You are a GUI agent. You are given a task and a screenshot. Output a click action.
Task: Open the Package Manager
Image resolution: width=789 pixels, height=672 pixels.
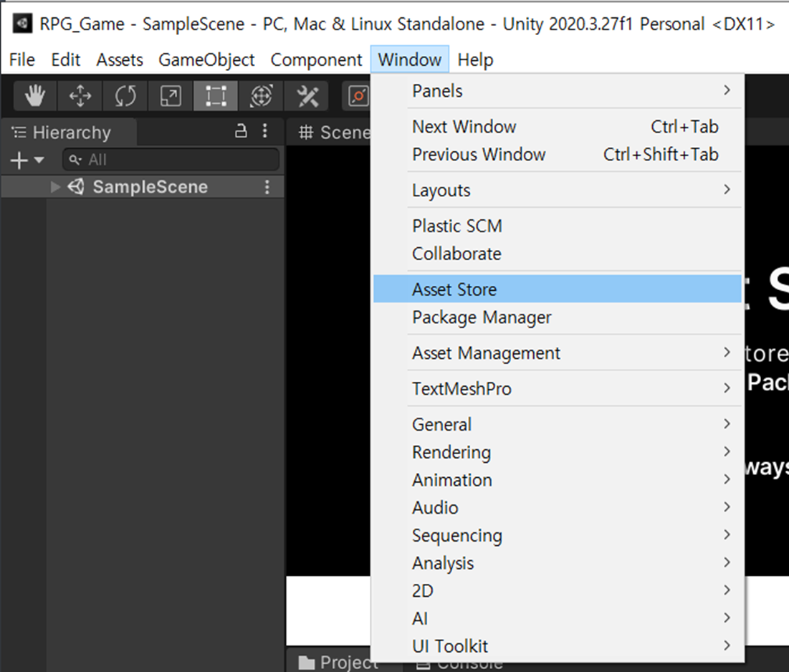click(x=558, y=317)
